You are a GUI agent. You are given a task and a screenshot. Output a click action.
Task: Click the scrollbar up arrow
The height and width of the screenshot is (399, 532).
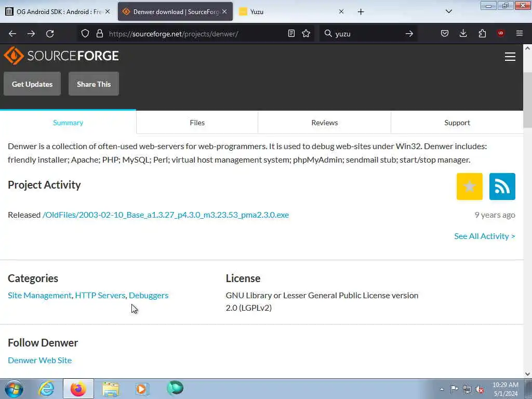tap(527, 48)
